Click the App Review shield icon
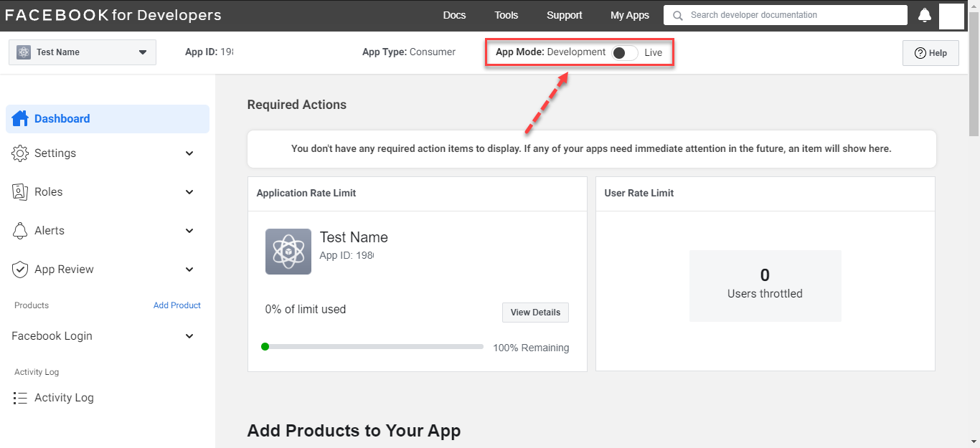This screenshot has height=448, width=980. [20, 270]
